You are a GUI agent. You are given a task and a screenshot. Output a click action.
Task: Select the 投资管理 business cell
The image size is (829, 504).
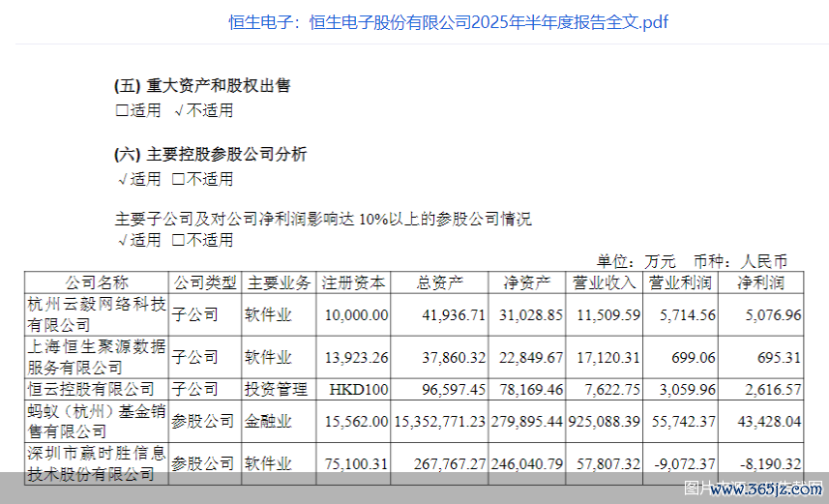click(x=280, y=389)
